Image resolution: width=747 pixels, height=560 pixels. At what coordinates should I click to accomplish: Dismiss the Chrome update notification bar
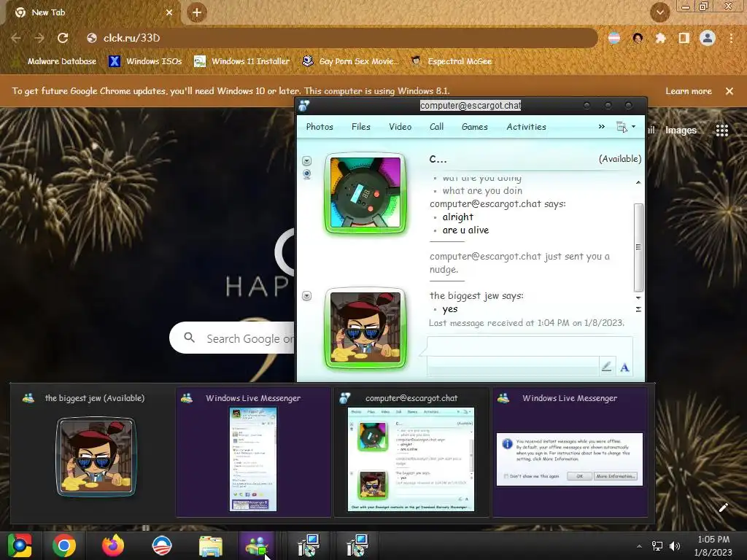729,91
